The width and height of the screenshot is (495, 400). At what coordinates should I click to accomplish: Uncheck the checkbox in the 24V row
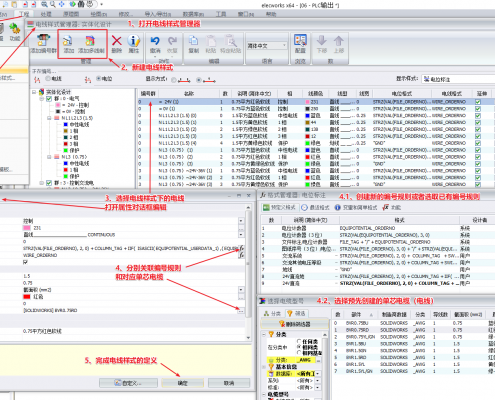(478, 102)
